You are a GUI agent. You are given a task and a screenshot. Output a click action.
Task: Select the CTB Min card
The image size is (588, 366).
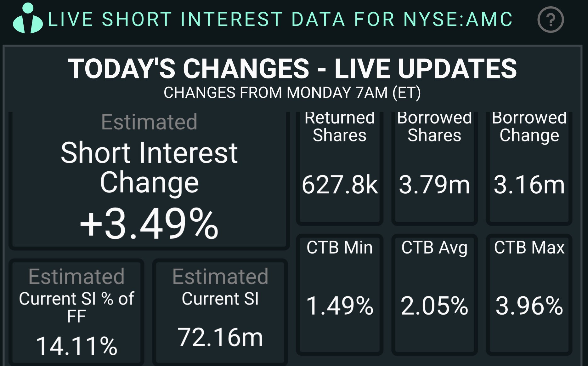pyautogui.click(x=340, y=295)
